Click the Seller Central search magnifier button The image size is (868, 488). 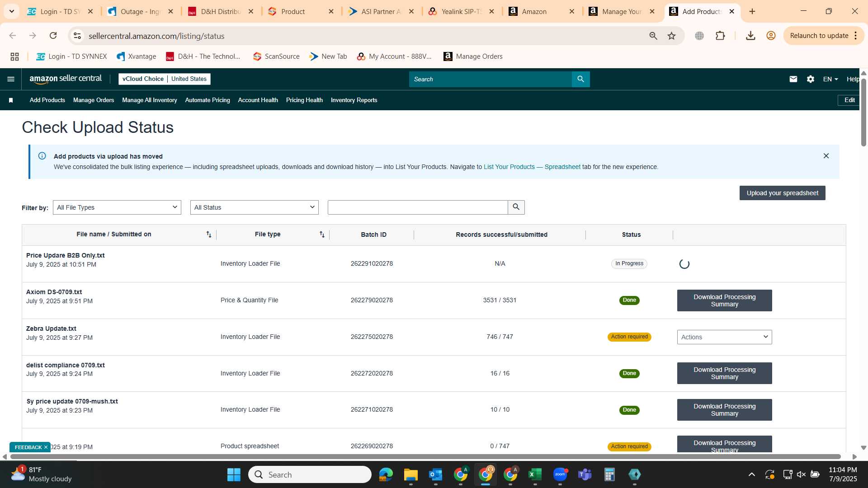pyautogui.click(x=580, y=79)
